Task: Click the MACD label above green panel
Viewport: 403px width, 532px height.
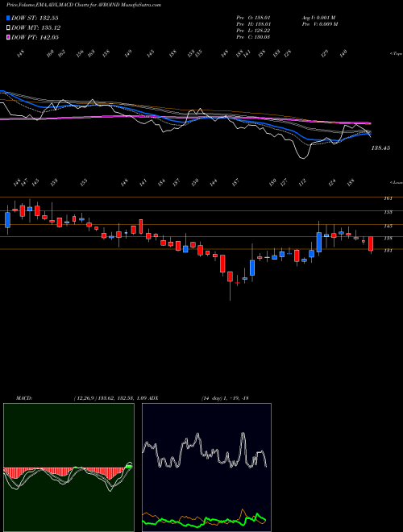Action: pos(24,397)
